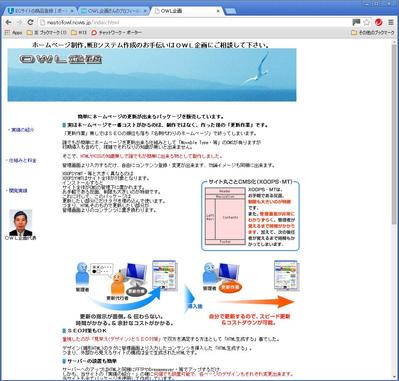Close the second browser tab
This screenshot has width=399, height=381.
[145, 11]
